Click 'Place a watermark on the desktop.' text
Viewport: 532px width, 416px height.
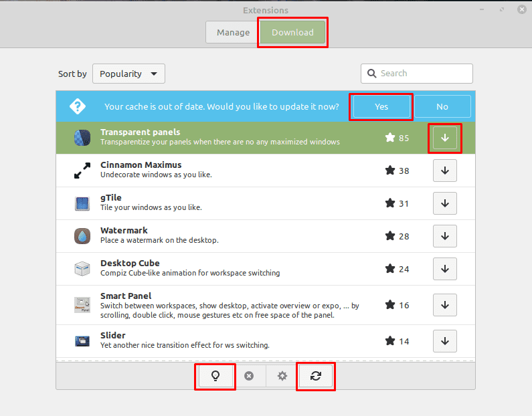click(159, 240)
